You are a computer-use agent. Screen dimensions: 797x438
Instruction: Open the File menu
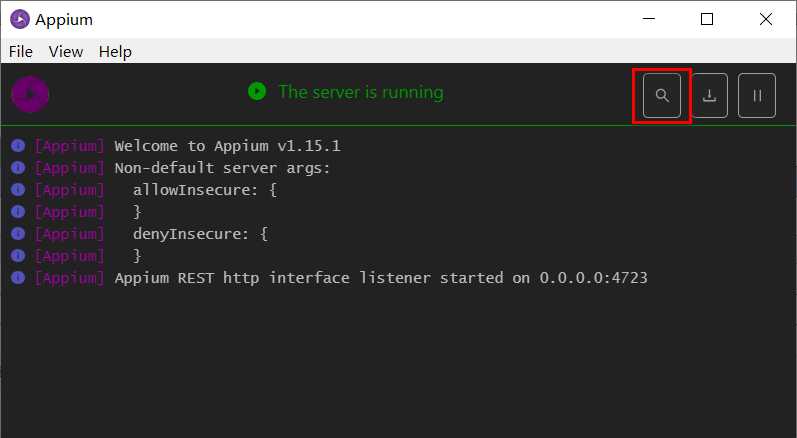point(21,51)
